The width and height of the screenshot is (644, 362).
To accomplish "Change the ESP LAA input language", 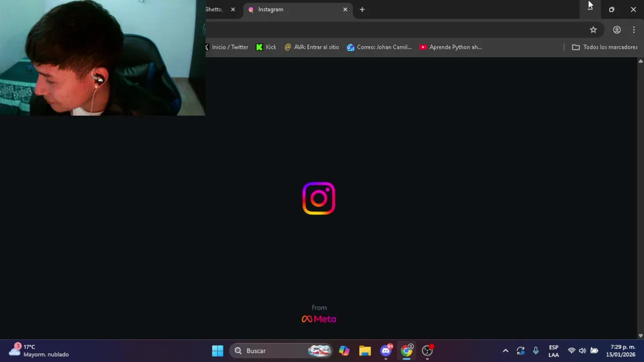I will (x=553, y=351).
